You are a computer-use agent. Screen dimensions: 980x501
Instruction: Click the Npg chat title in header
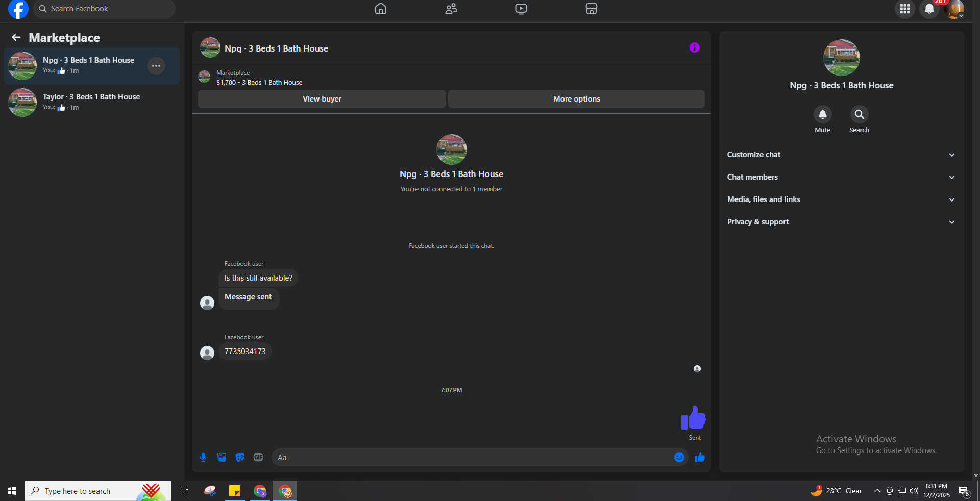point(276,48)
